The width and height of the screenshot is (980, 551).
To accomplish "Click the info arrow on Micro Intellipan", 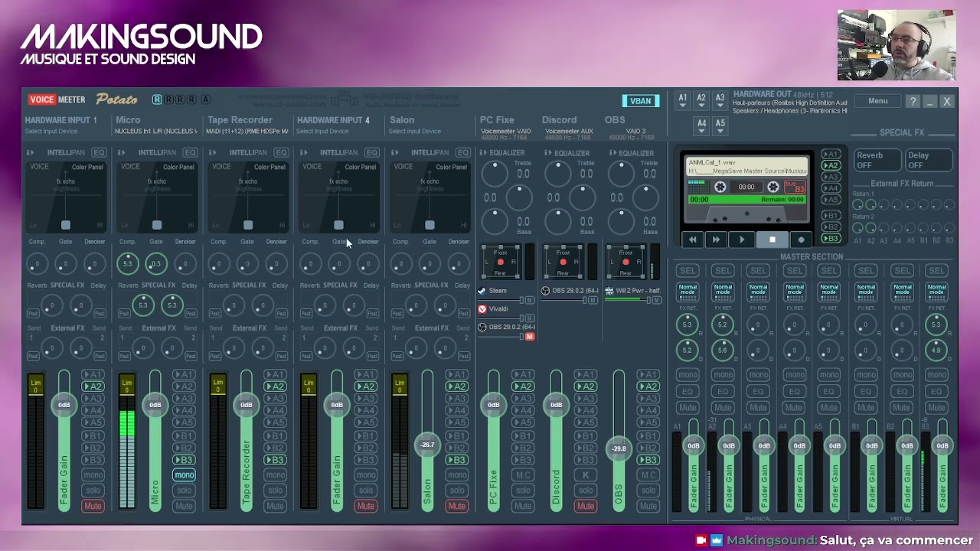I will pyautogui.click(x=121, y=152).
